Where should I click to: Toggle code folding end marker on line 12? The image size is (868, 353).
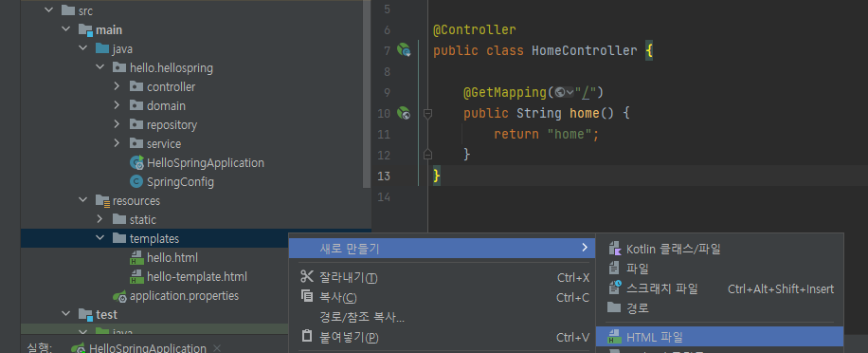coord(427,154)
